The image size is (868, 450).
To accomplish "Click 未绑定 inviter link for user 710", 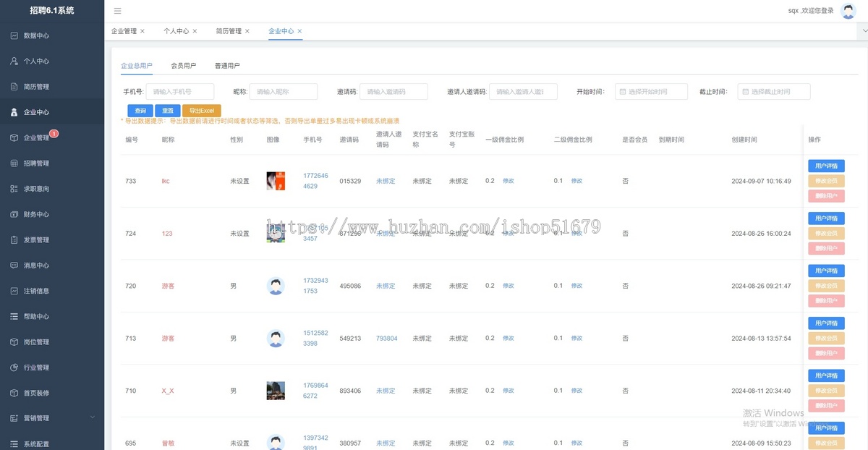I will 386,391.
